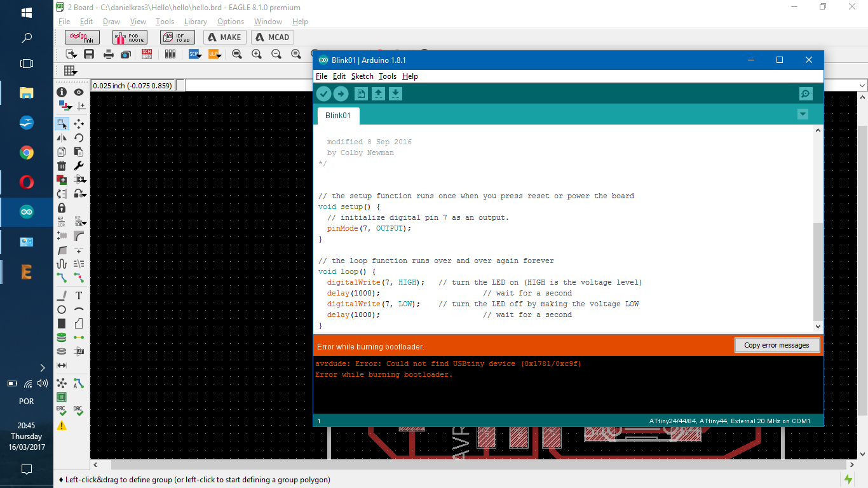This screenshot has height=488, width=868.
Task: Zoom out on the EAGLE board
Action: point(276,55)
